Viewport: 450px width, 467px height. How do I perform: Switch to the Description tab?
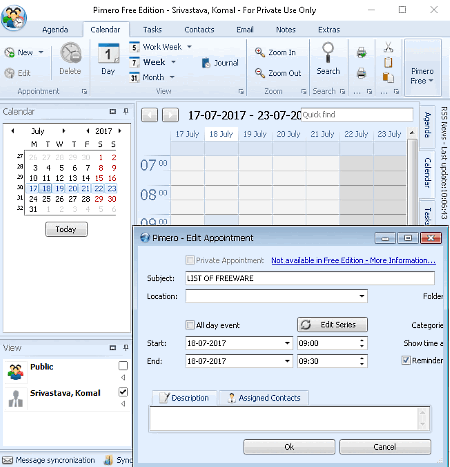[x=184, y=398]
